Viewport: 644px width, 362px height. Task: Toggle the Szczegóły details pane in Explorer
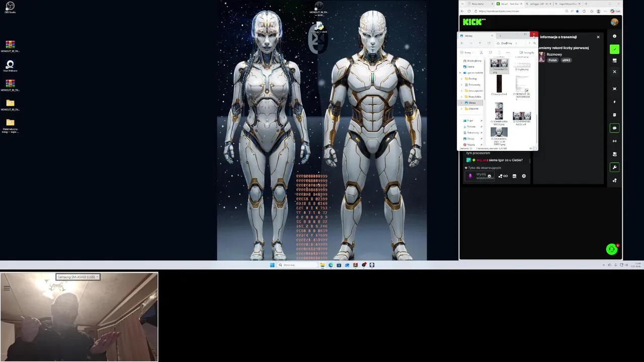coord(527,52)
